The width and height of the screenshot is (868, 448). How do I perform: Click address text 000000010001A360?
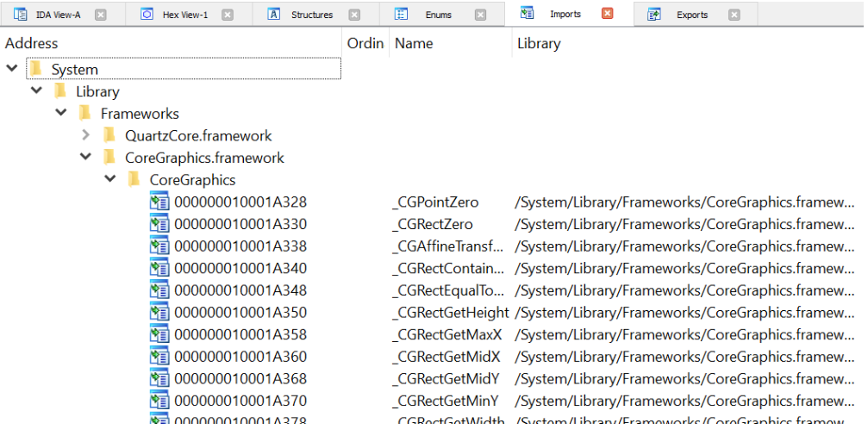[x=240, y=357]
